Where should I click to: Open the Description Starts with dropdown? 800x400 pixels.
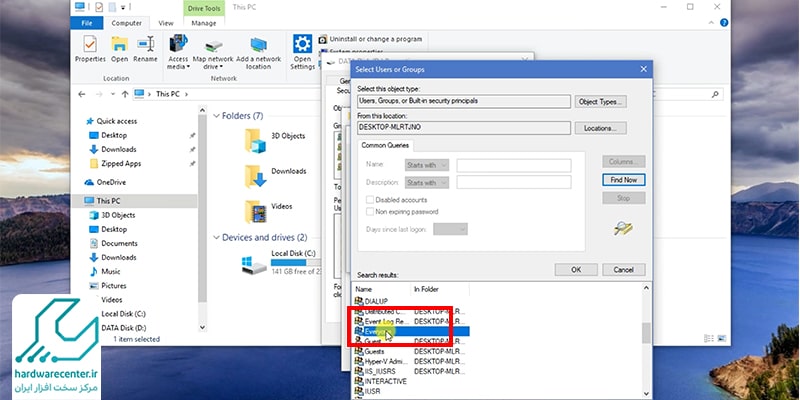427,182
